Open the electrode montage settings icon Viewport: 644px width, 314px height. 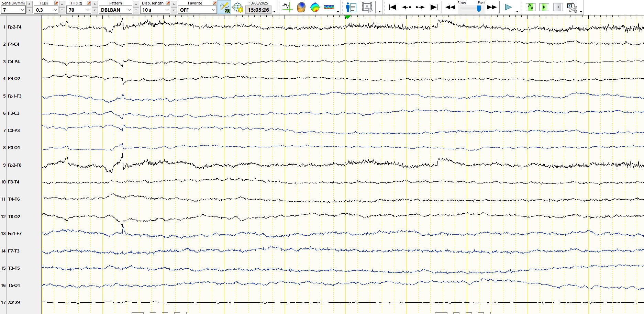click(238, 7)
